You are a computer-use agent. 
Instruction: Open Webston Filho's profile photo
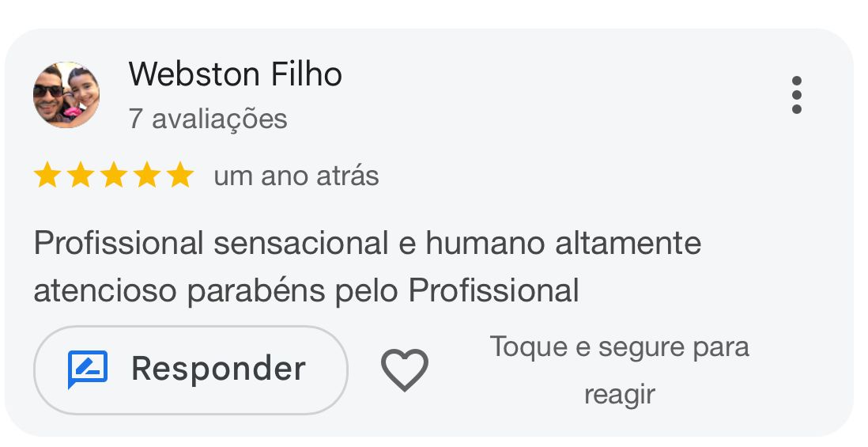pyautogui.click(x=66, y=95)
